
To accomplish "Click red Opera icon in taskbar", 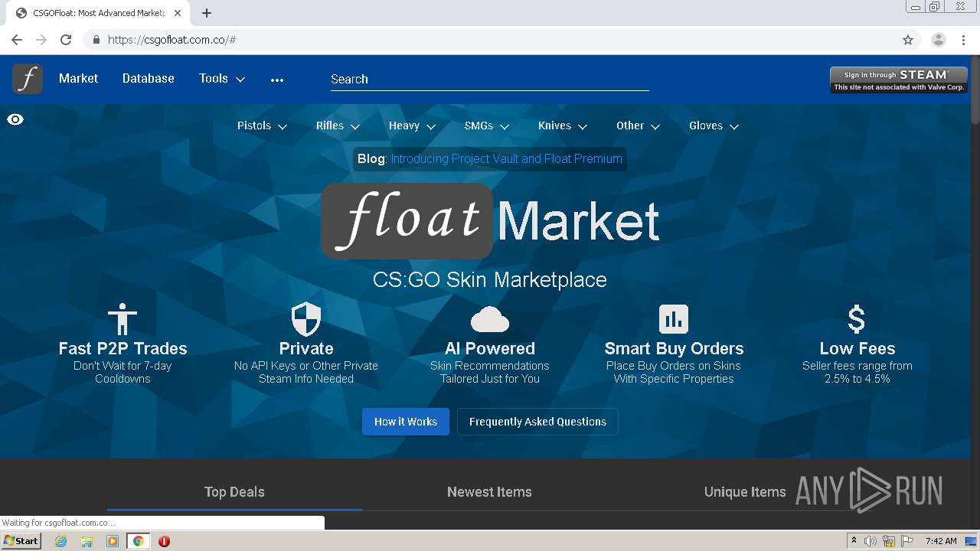I will 164,541.
